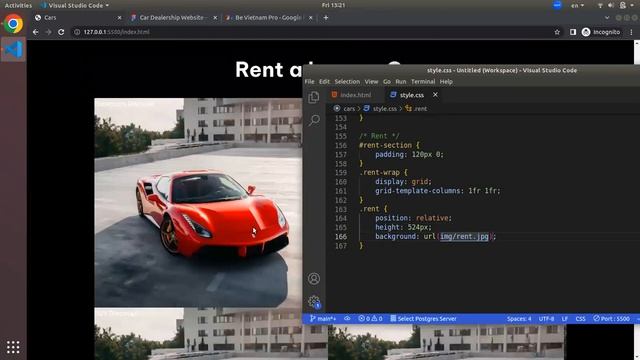640x360 pixels.
Task: Open Manage gear icon in VS Code
Action: coord(314,302)
